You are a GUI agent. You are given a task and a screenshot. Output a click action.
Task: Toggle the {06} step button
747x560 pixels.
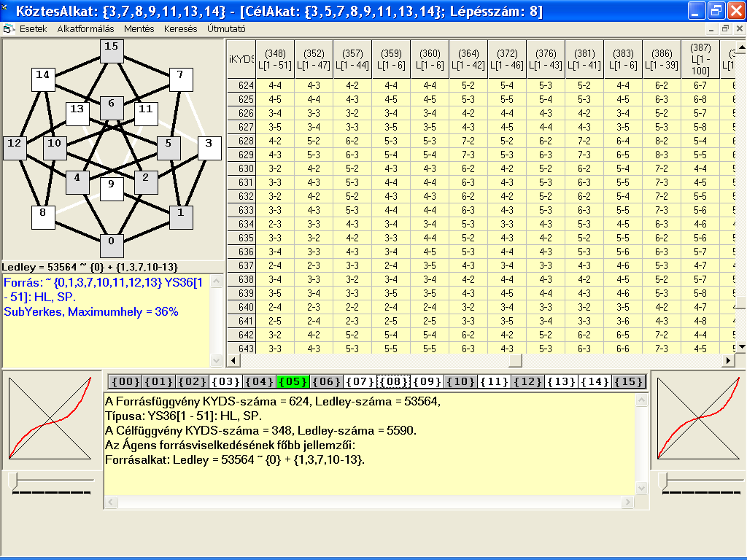[326, 381]
